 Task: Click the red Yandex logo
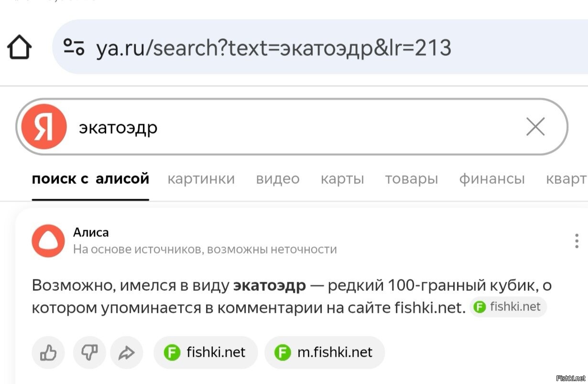point(44,127)
